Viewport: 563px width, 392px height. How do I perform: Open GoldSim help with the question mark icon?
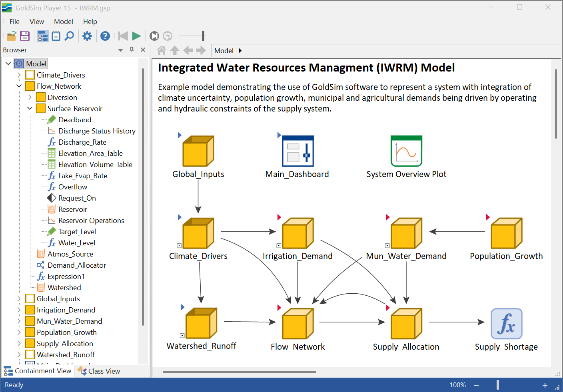[105, 36]
